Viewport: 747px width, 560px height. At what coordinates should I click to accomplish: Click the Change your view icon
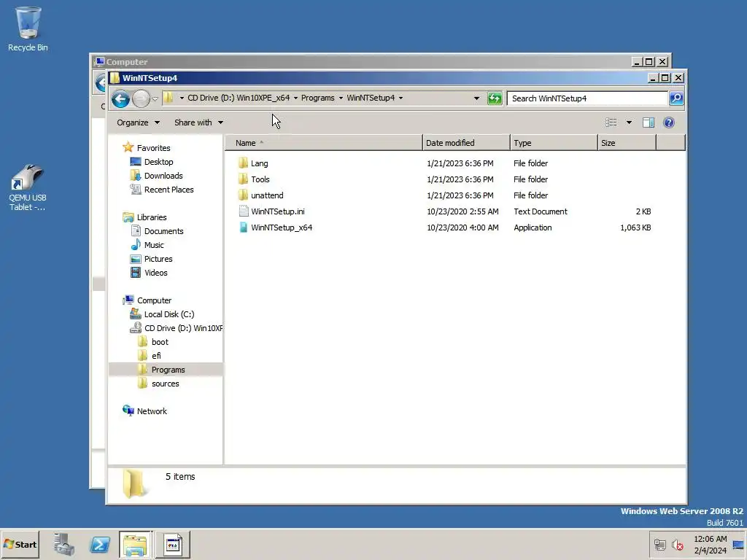coord(611,122)
